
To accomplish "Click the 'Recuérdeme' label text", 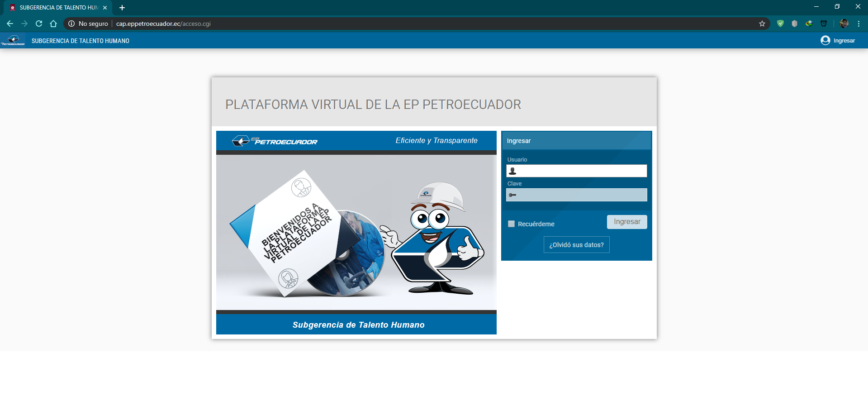I will click(536, 224).
